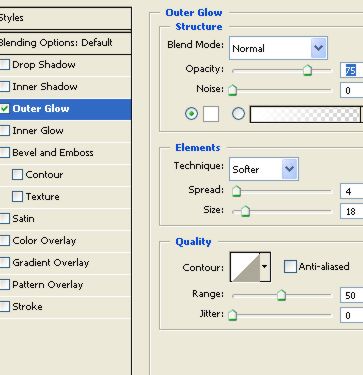
Task: Tick the Bevel and Emboss checkbox
Action: click(x=4, y=152)
